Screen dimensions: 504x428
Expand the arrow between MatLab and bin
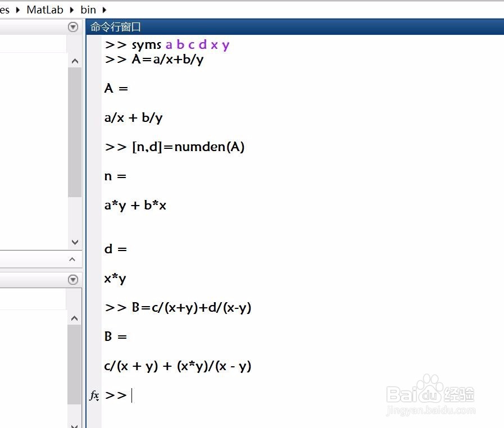coord(72,10)
